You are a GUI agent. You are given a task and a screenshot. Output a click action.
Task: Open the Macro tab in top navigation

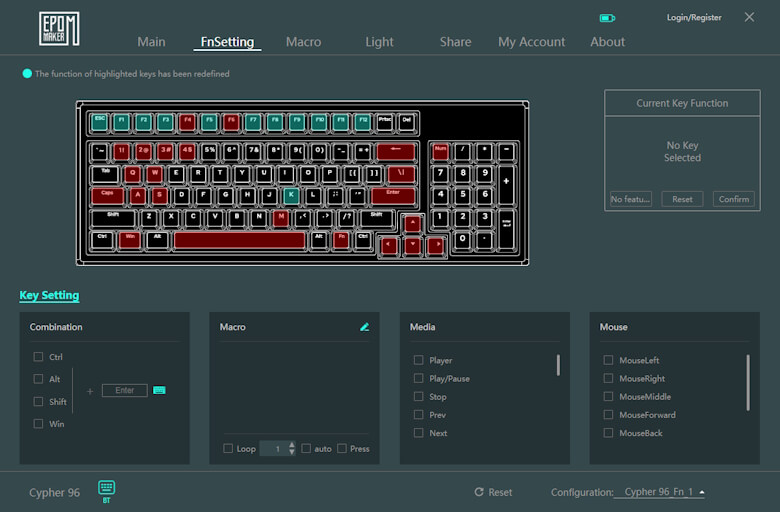coord(303,42)
